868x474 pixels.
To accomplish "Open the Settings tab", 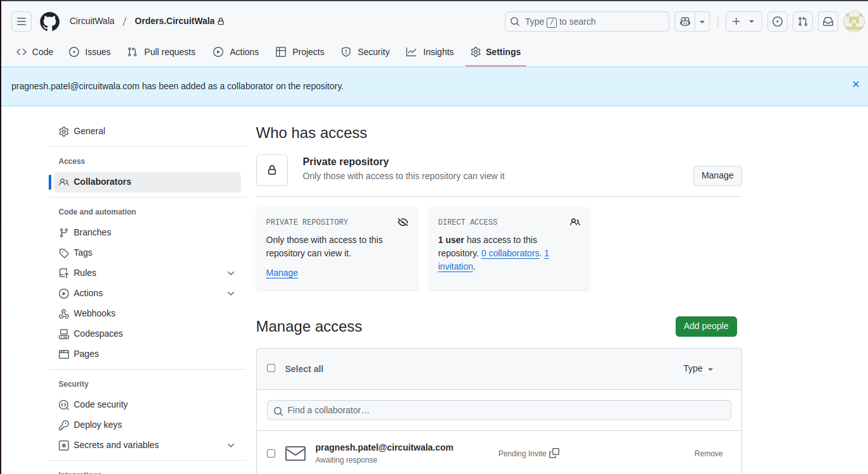I will pos(496,52).
